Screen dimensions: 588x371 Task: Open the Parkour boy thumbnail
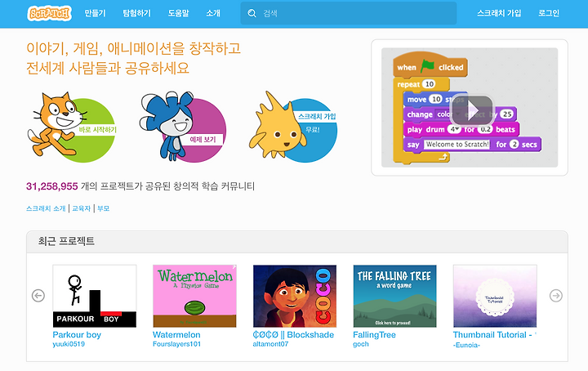(x=95, y=296)
